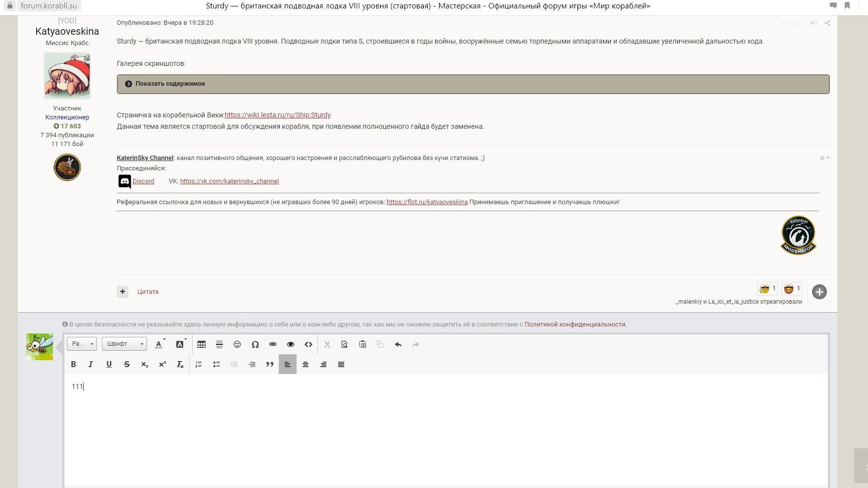The height and width of the screenshot is (488, 868).
Task: Align text to the right
Action: (x=323, y=364)
